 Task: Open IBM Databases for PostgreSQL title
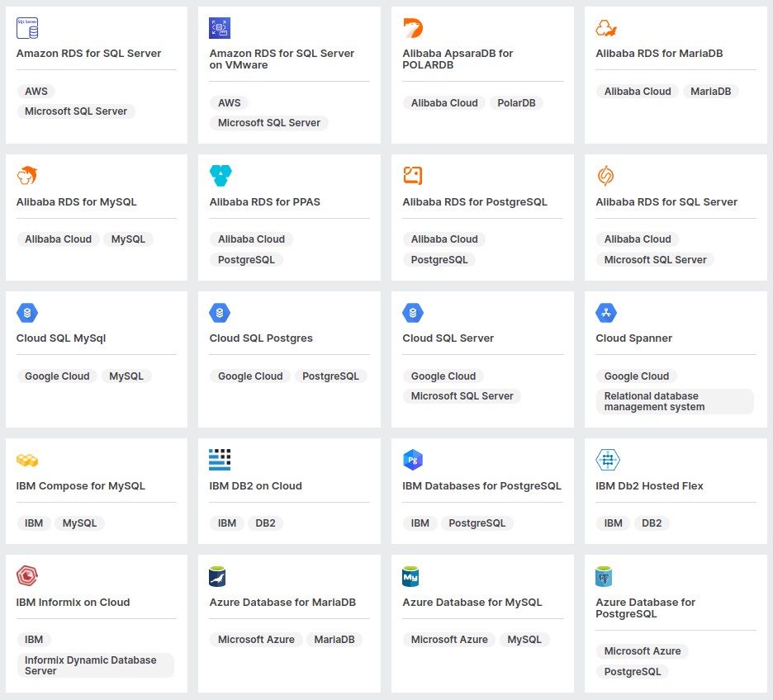(481, 486)
